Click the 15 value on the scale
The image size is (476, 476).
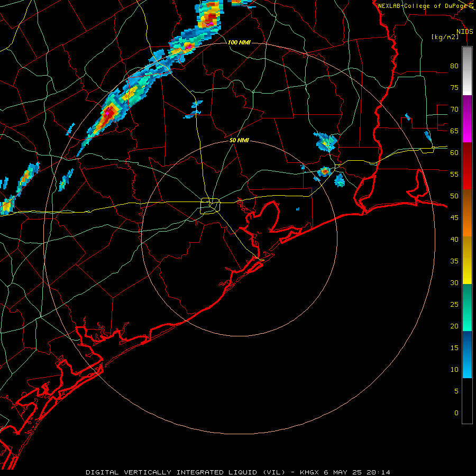[454, 347]
